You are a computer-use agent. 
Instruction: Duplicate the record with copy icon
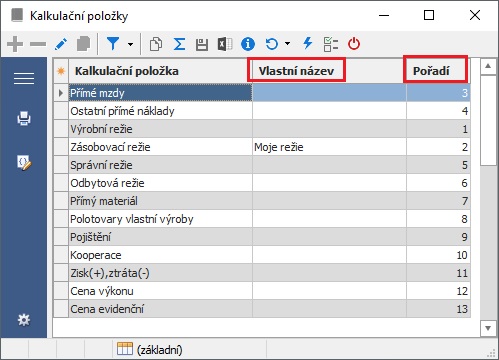[83, 44]
